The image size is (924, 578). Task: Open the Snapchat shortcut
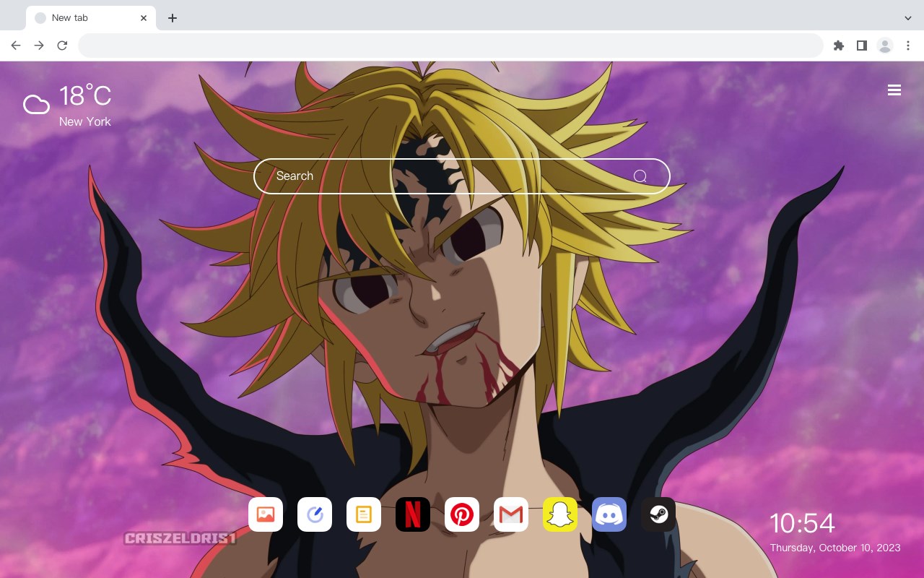click(560, 514)
